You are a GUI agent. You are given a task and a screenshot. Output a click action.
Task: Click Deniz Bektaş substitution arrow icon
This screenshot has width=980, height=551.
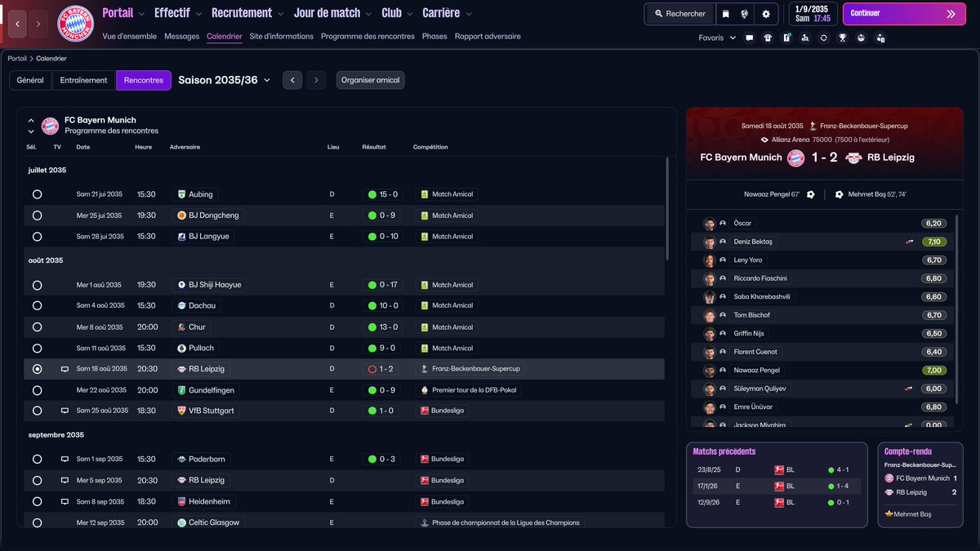tap(909, 242)
